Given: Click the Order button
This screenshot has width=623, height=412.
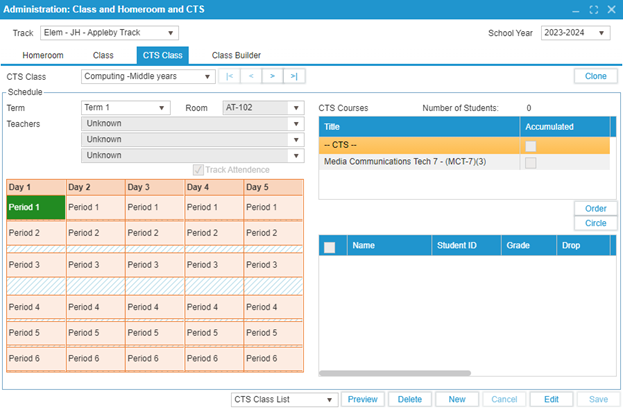Looking at the screenshot, I should pos(595,208).
